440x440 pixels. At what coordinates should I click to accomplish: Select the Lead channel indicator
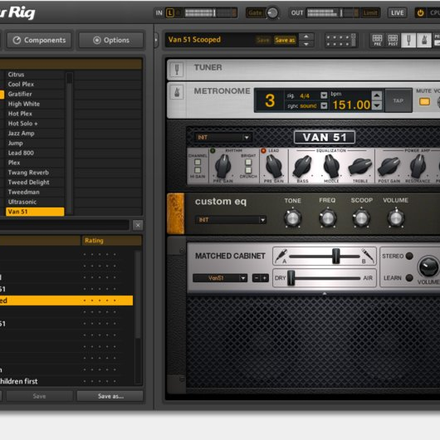coord(263,151)
